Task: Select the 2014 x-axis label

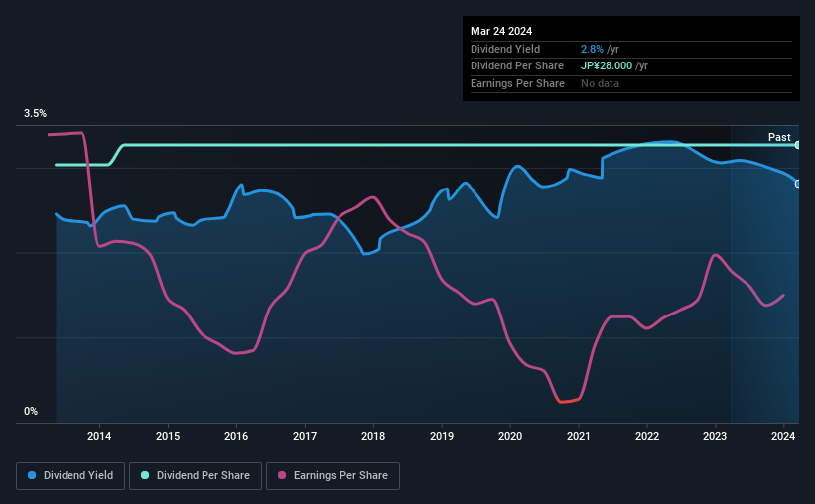Action: (x=99, y=436)
